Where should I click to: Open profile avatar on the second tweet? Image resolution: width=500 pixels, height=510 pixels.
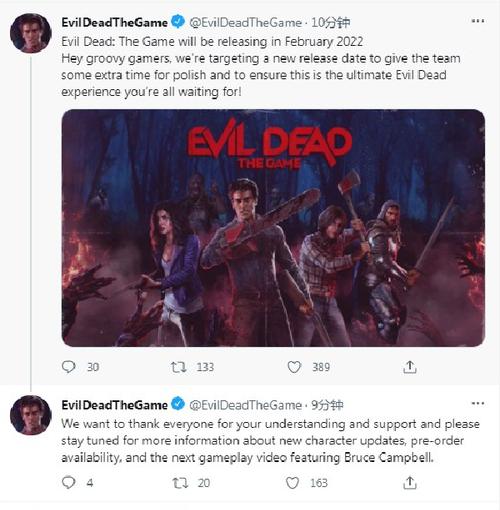[31, 415]
